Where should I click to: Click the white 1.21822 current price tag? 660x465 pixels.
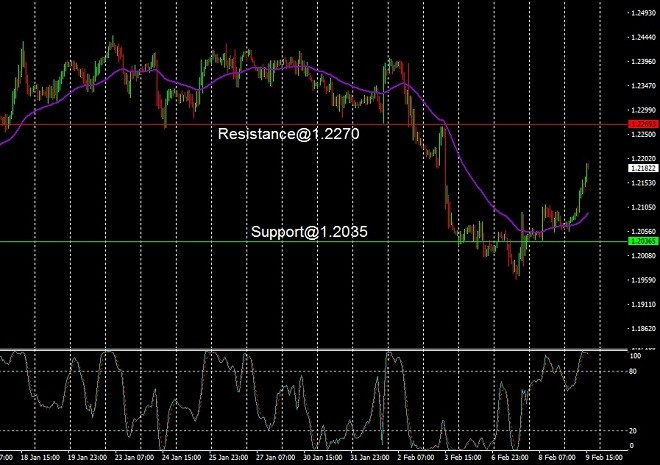(x=643, y=168)
